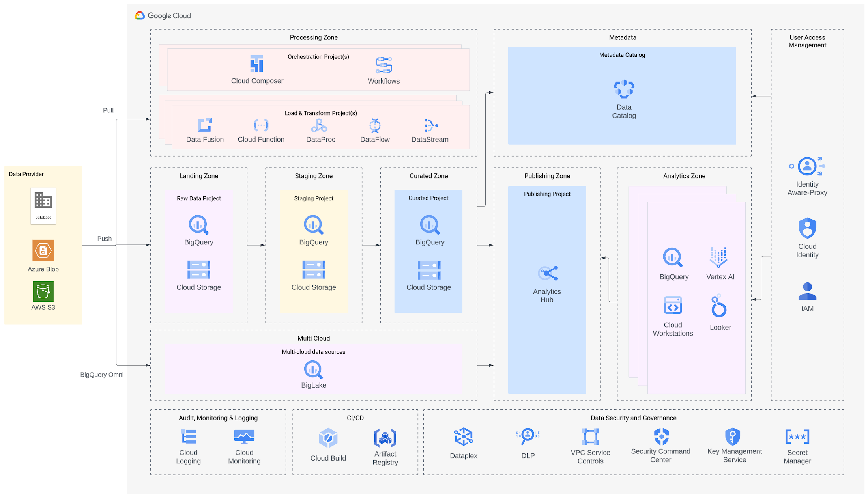Image resolution: width=868 pixels, height=498 pixels.
Task: Click the Processing Zone title
Action: pyautogui.click(x=314, y=37)
